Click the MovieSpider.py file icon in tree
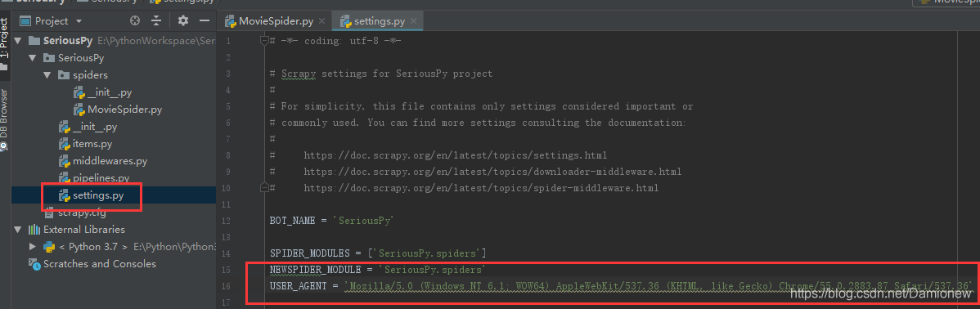The height and width of the screenshot is (309, 980). (x=79, y=110)
